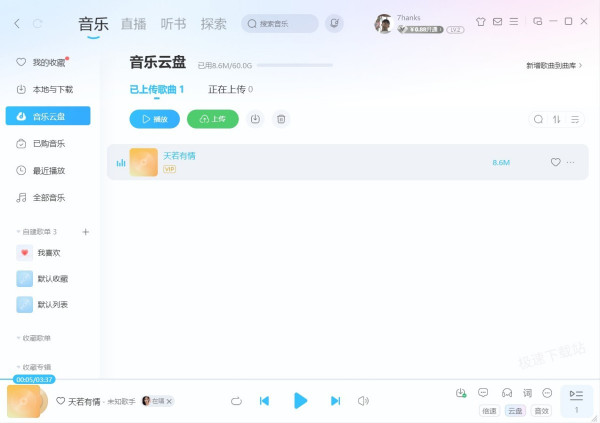Screen dimensions: 600x423
Task: Switch to mini player mode icon
Action: click(x=538, y=21)
